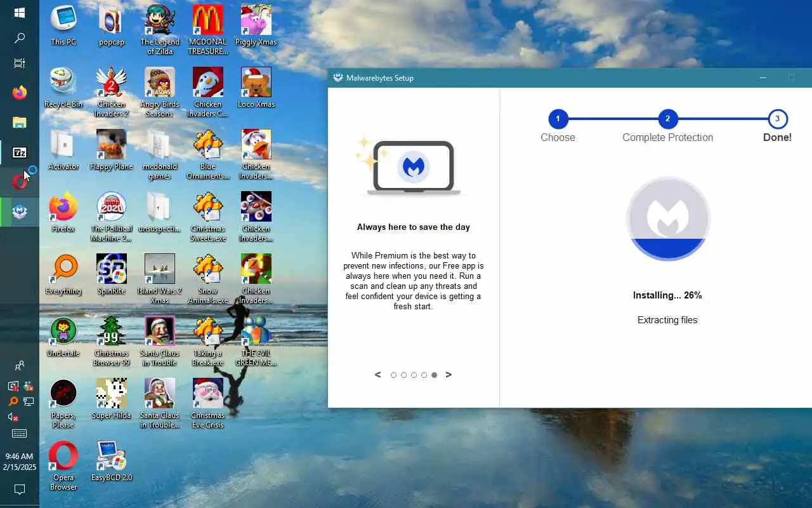This screenshot has width=812, height=508.
Task: Click step 2 Complete Protection circle
Action: pyautogui.click(x=667, y=119)
